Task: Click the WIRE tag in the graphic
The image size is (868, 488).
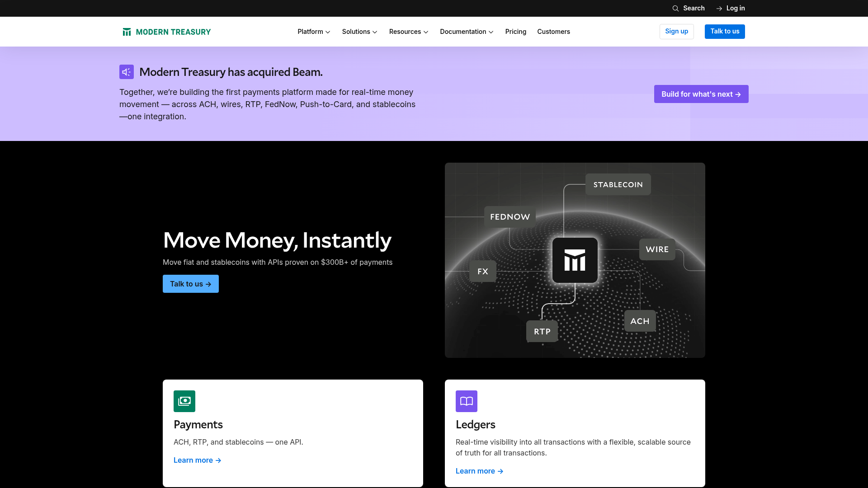Action: pyautogui.click(x=657, y=249)
